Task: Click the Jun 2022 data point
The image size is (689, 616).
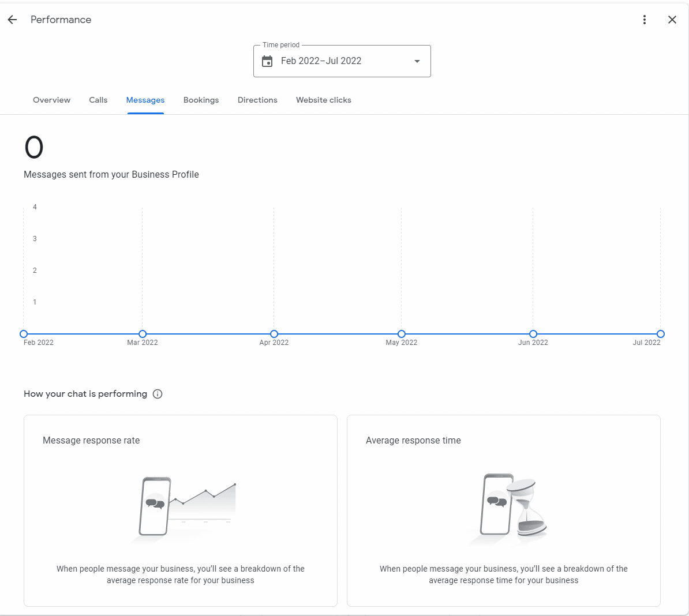Action: (533, 334)
